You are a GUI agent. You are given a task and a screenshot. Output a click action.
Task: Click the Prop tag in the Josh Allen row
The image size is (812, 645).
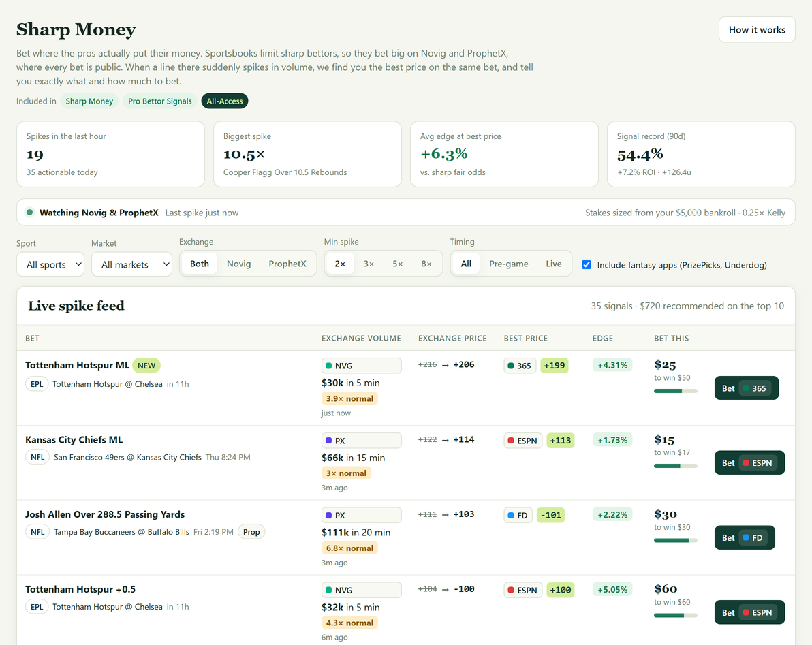tap(251, 532)
